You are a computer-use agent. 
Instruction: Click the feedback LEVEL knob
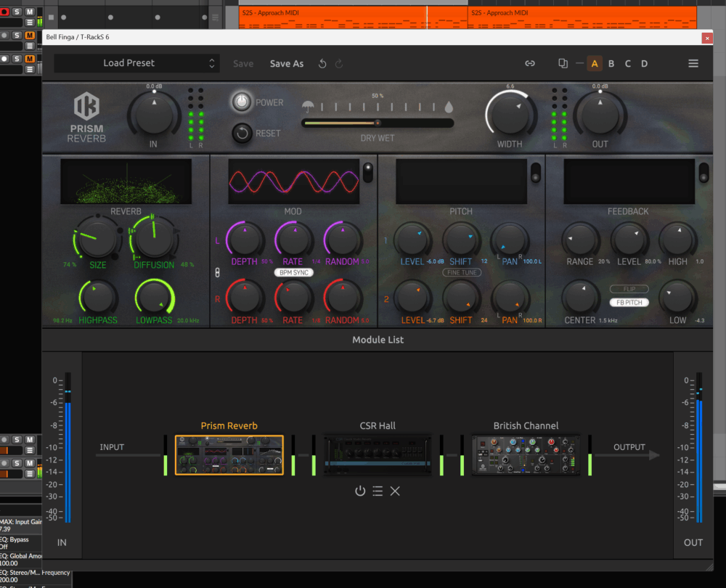click(x=629, y=240)
